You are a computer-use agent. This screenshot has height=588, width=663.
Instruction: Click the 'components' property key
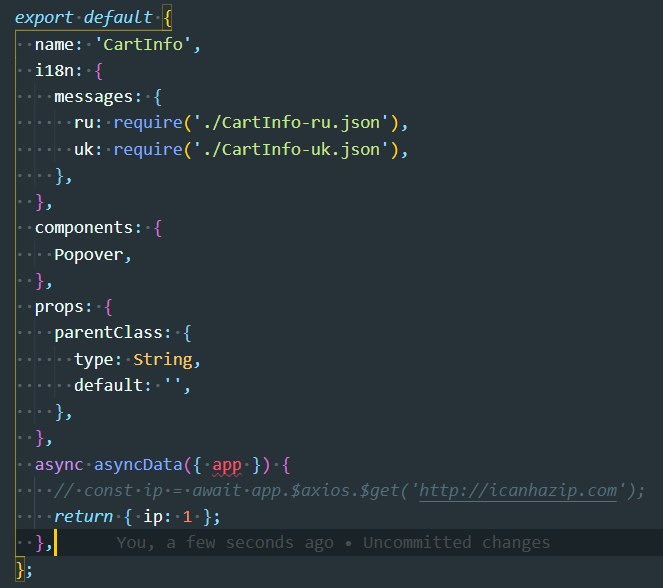pyautogui.click(x=84, y=228)
